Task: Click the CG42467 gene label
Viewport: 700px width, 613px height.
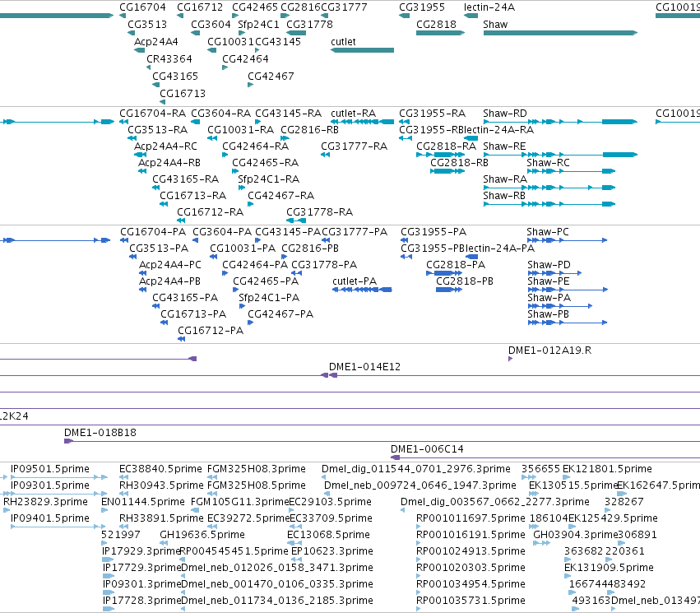Action: tap(271, 77)
